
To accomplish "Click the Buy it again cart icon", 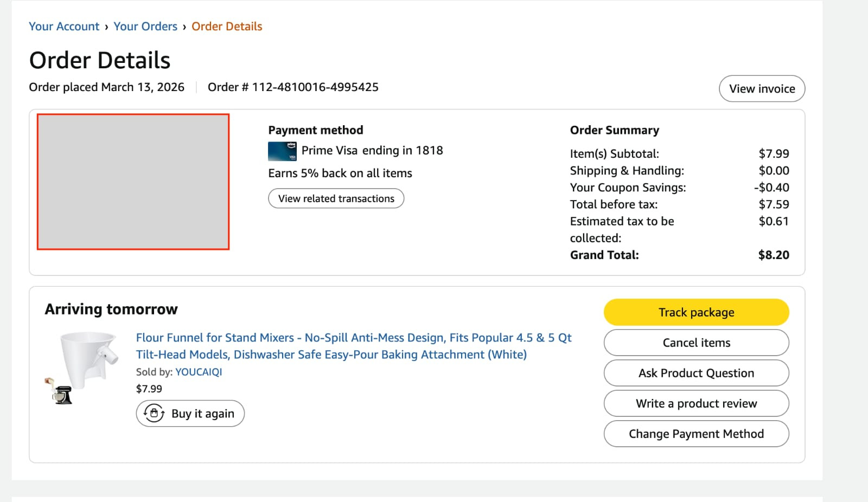I will click(x=154, y=414).
